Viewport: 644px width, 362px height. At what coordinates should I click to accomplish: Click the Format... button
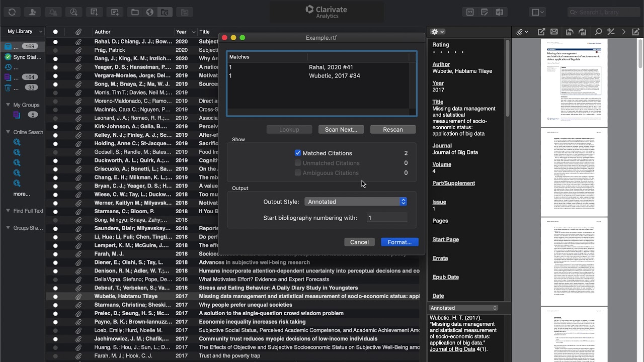[x=399, y=242]
